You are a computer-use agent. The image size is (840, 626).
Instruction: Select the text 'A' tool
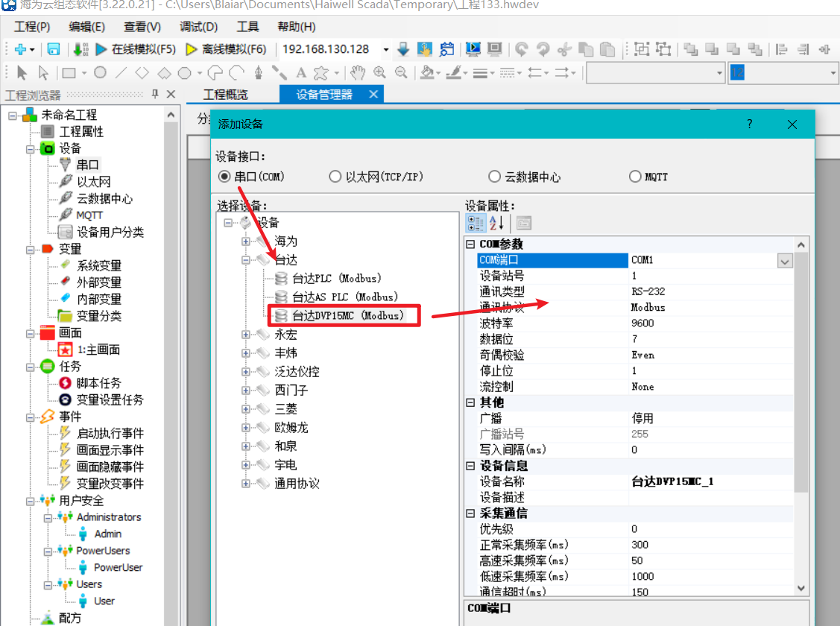(x=301, y=72)
